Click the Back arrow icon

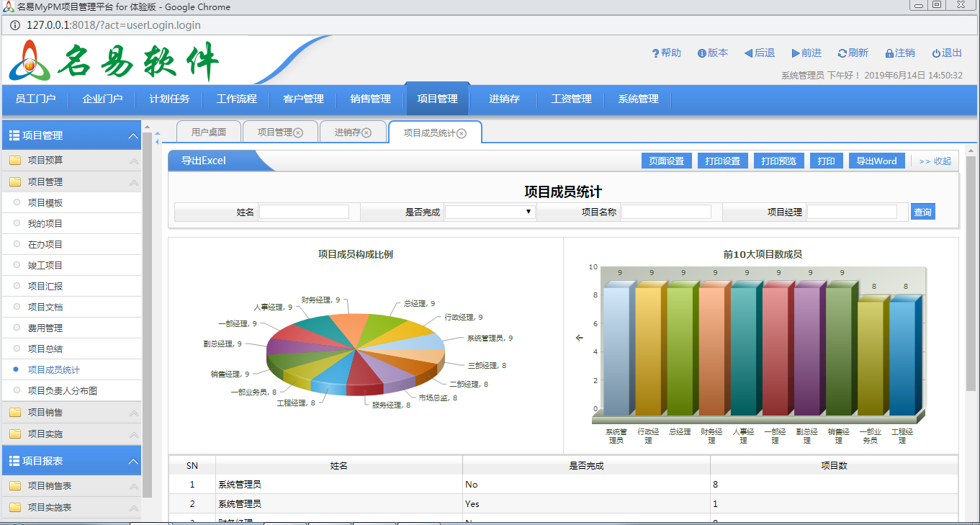748,53
